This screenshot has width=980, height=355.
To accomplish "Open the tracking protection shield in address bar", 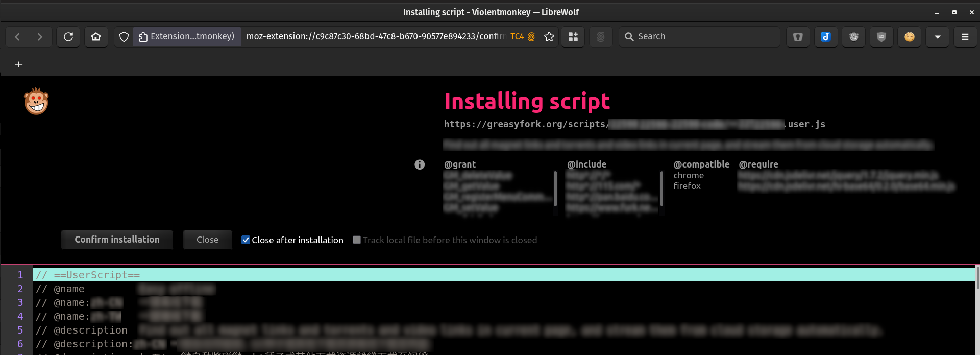I will (124, 37).
